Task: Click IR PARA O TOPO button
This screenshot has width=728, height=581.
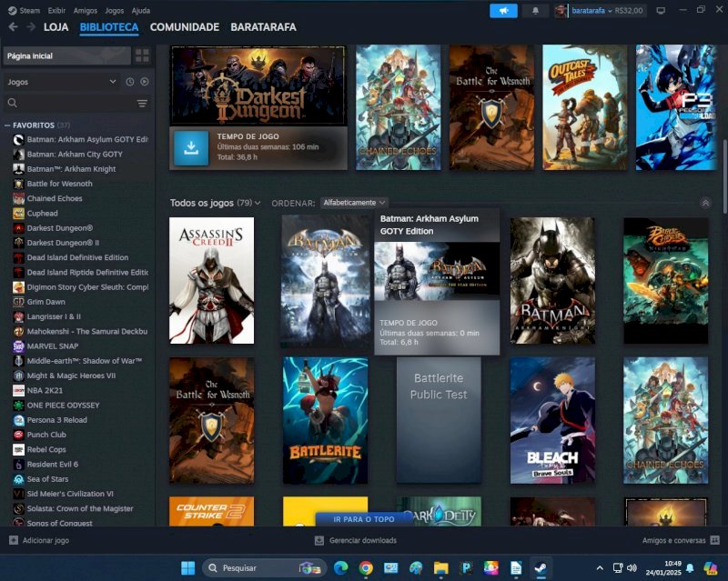Action: coord(364,519)
